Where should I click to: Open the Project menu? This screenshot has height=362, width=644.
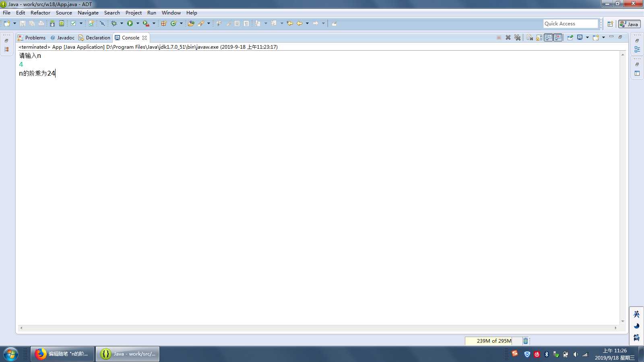tap(134, 12)
